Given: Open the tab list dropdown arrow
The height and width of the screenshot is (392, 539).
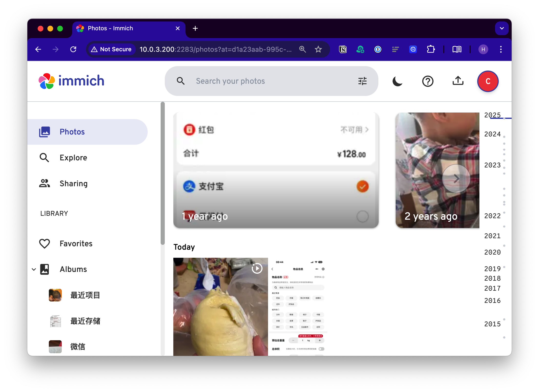Looking at the screenshot, I should coord(502,28).
